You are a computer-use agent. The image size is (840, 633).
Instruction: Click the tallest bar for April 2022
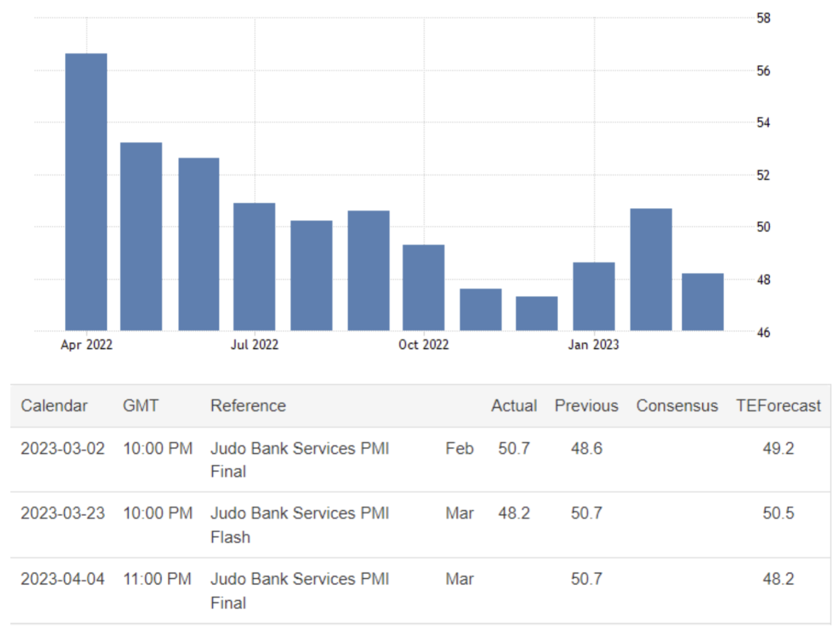pyautogui.click(x=86, y=192)
